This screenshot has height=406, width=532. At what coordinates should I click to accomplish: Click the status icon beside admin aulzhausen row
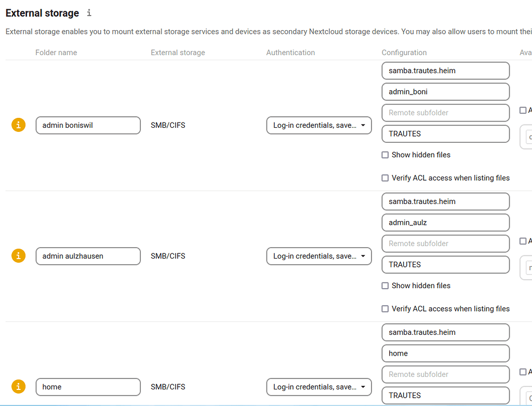pyautogui.click(x=18, y=255)
